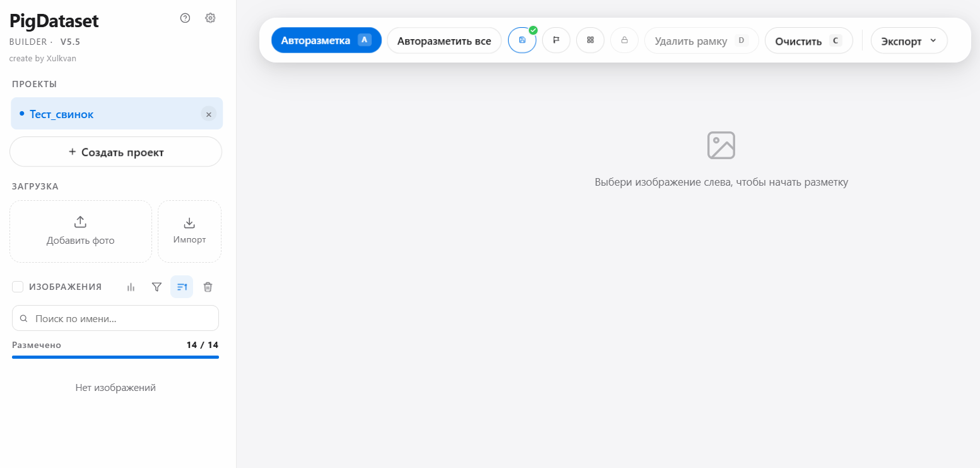The width and height of the screenshot is (980, 468).
Task: Tick the ИЗОБРАЖЕНИЯ select-all checkbox
Action: [x=18, y=287]
